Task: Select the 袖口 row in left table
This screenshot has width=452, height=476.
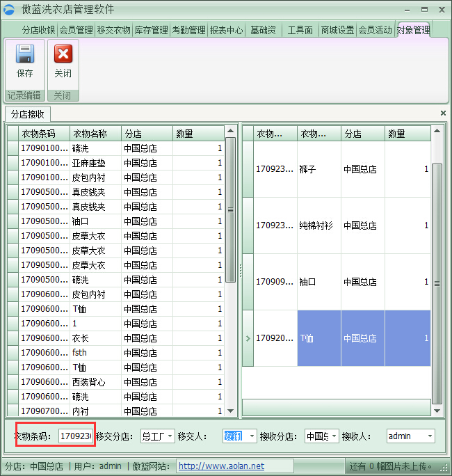Action: 115,221
